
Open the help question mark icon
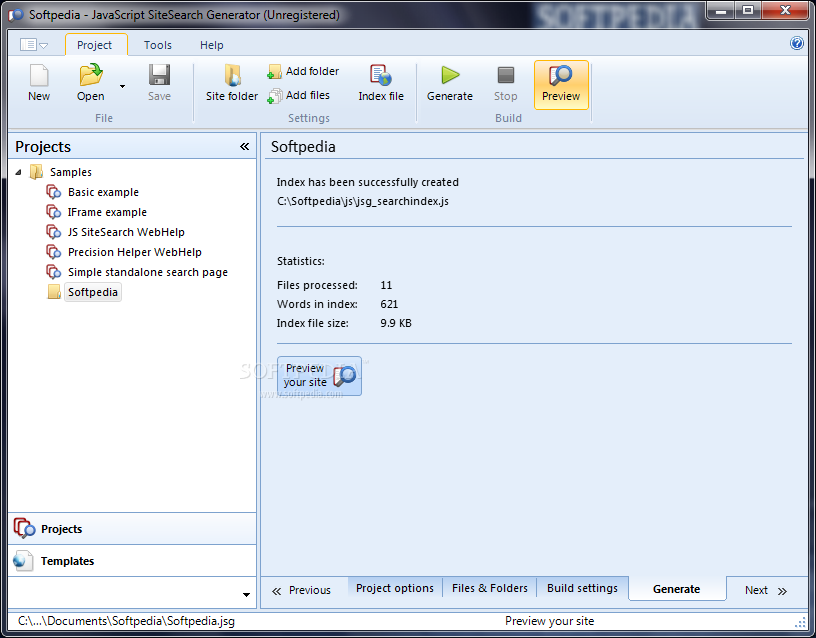coord(797,43)
